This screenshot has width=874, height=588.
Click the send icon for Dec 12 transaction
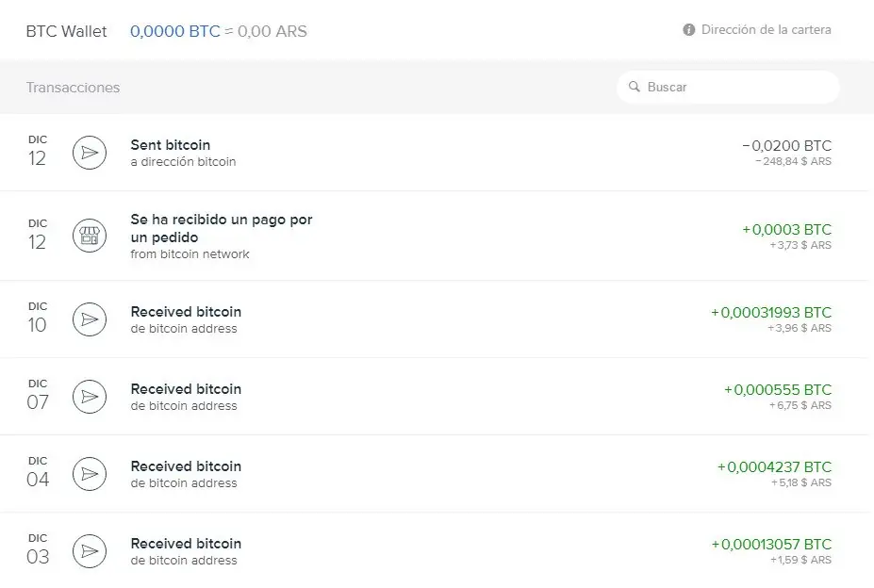pos(90,153)
